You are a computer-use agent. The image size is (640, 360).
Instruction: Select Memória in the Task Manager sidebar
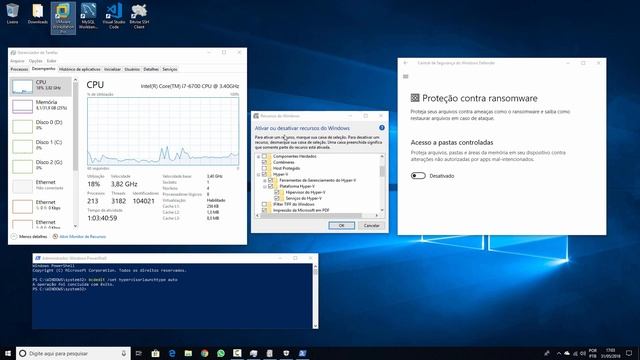40,106
